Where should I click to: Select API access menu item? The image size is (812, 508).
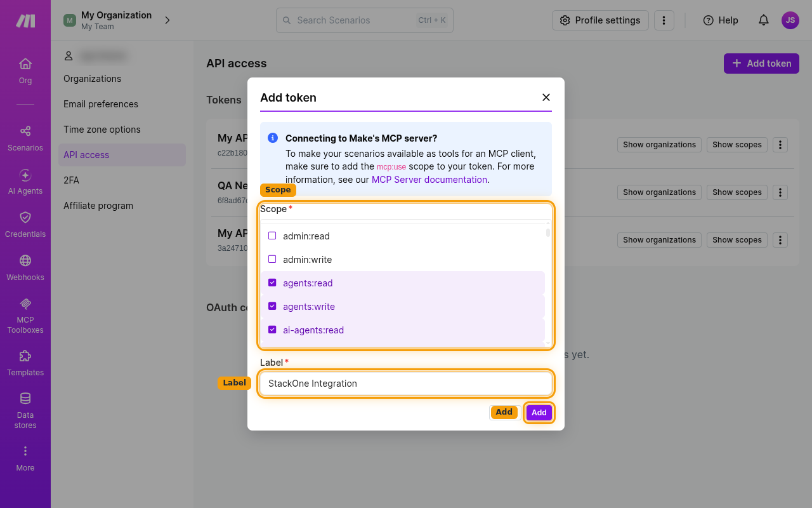click(122, 155)
